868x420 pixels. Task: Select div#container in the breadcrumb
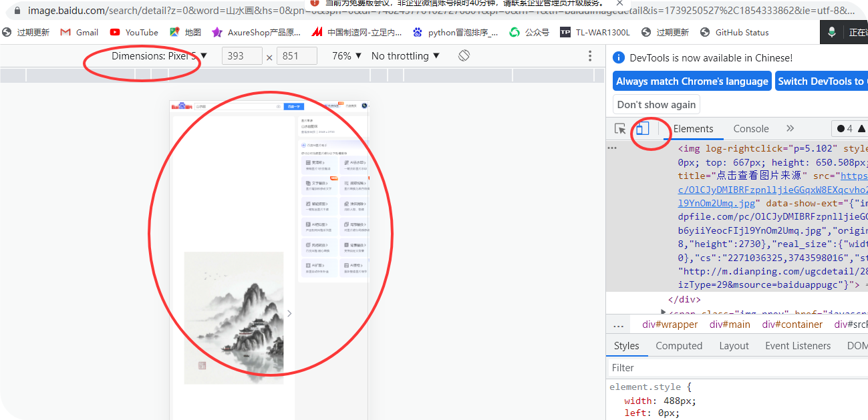792,325
